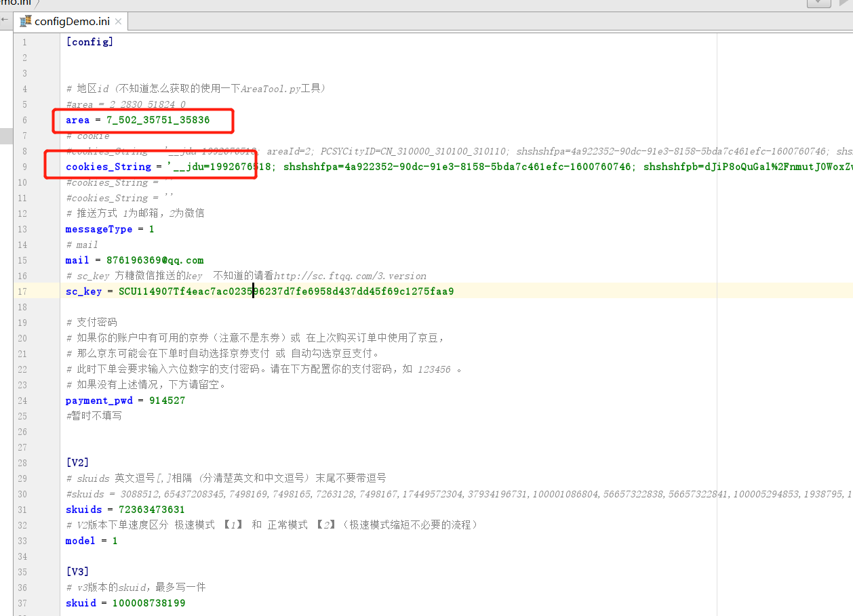Click the comment line starting with 那么京东可能会
The height and width of the screenshot is (616, 853).
coord(223,354)
